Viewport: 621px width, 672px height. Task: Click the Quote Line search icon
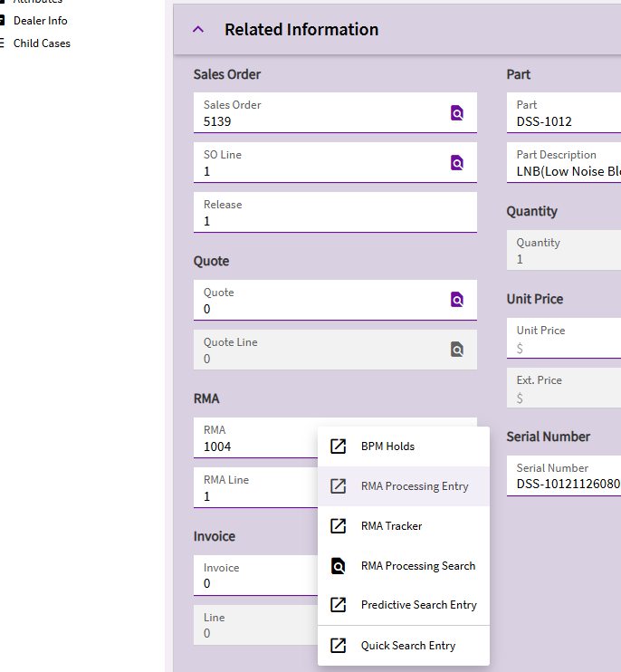pos(457,350)
